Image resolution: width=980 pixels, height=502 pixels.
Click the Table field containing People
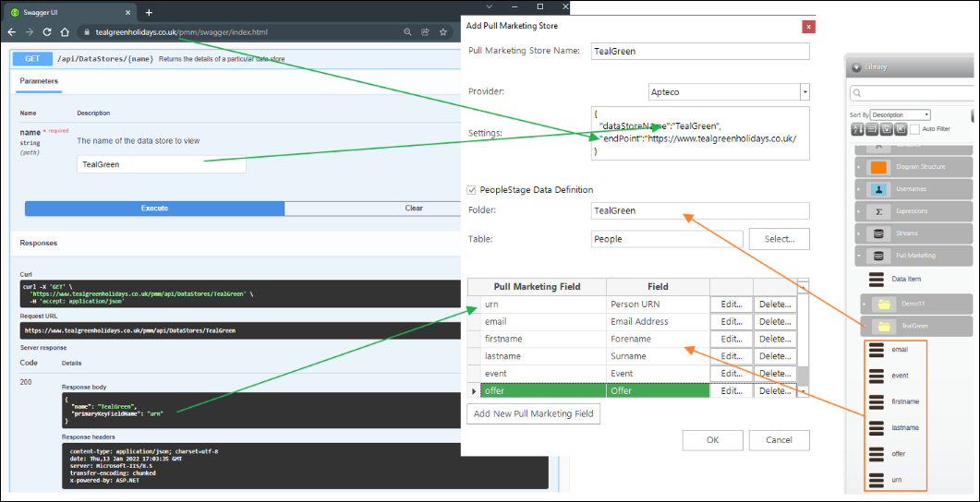pos(667,238)
